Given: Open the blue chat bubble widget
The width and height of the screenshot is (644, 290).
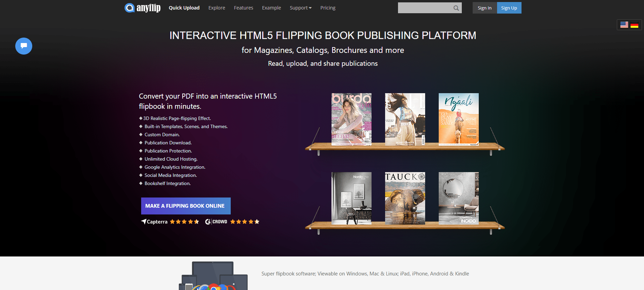Looking at the screenshot, I should coord(24,46).
